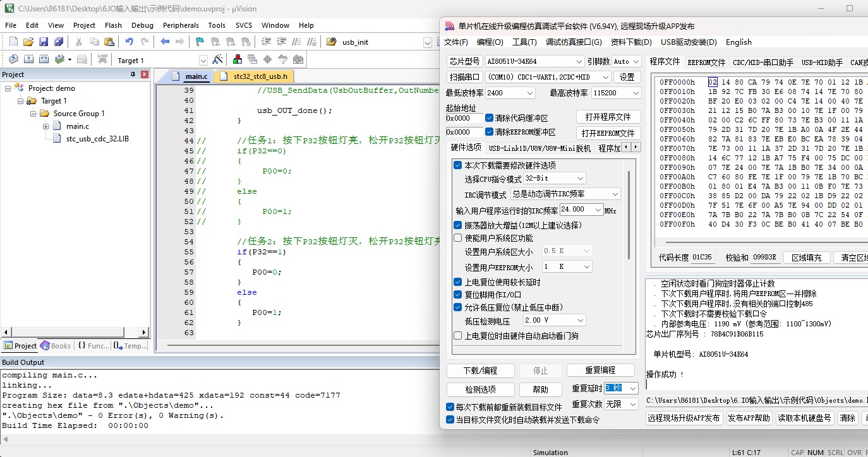The image size is (868, 457).
Task: Click the 扫描串口 button
Action: coord(464,77)
